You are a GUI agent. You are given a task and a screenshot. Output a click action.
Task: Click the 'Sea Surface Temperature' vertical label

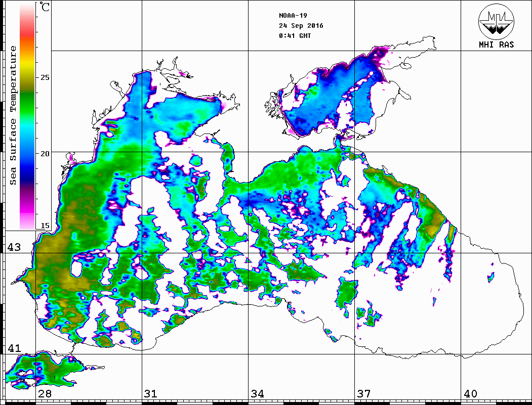pos(13,115)
